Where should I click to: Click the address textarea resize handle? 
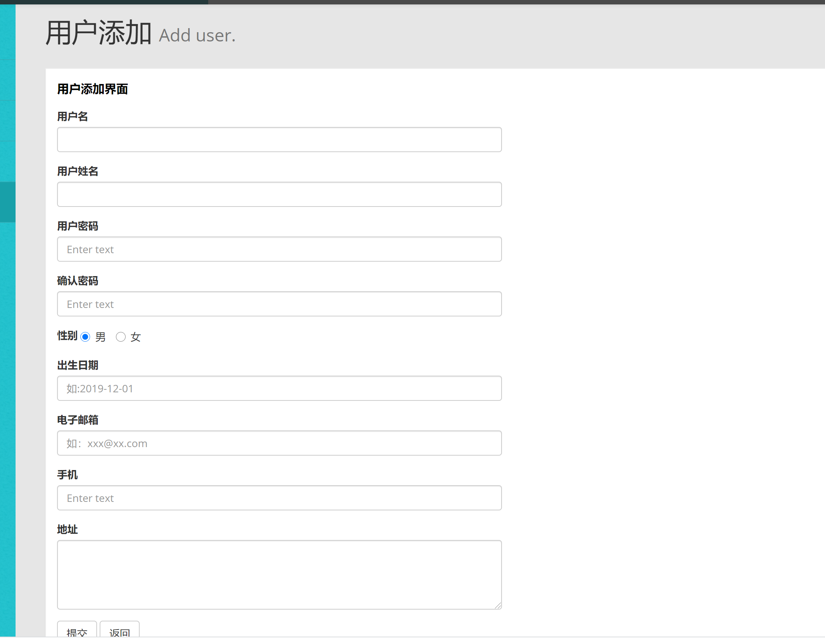pos(498,606)
